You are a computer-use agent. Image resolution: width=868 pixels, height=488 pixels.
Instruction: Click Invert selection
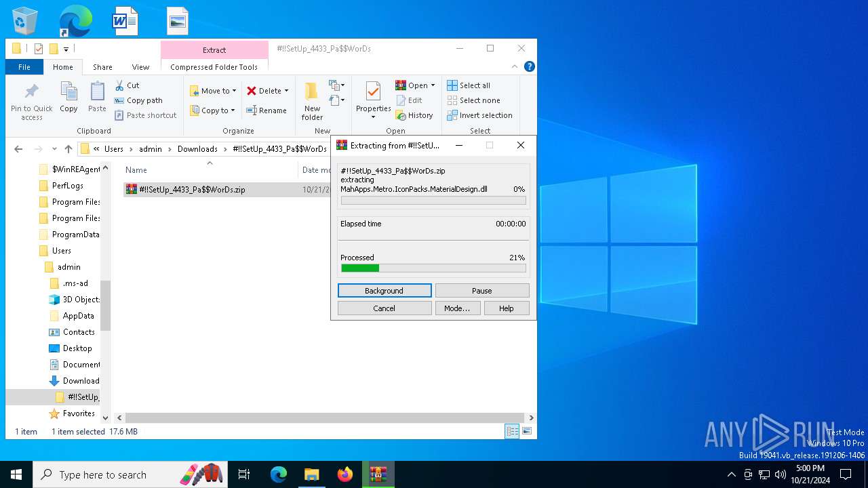[479, 115]
